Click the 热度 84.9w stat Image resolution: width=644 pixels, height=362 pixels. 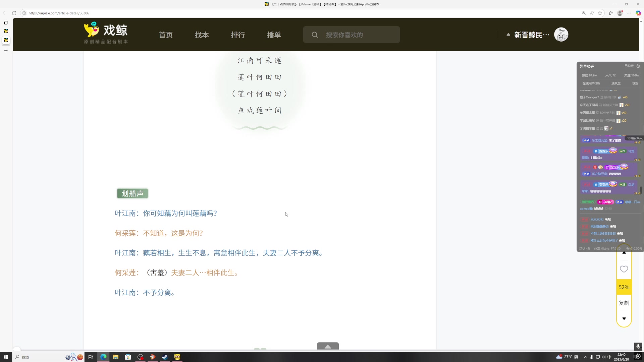[x=589, y=75]
